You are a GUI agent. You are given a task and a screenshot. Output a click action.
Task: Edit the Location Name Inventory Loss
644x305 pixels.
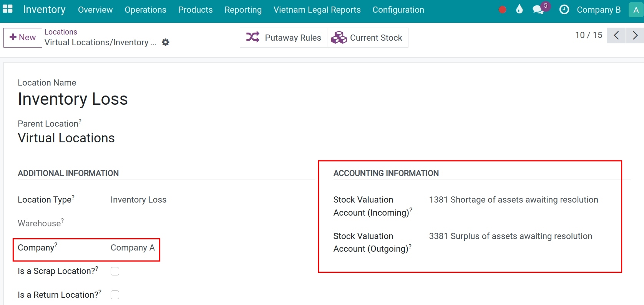click(x=73, y=99)
